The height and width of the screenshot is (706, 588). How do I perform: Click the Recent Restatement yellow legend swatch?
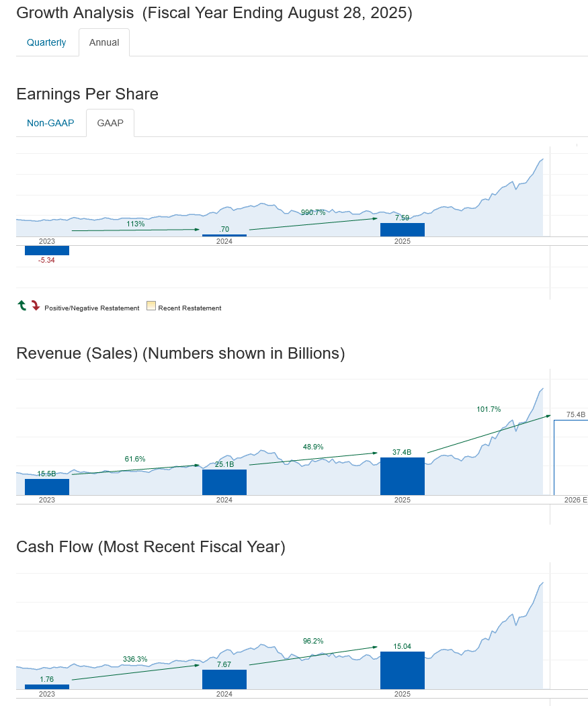151,306
